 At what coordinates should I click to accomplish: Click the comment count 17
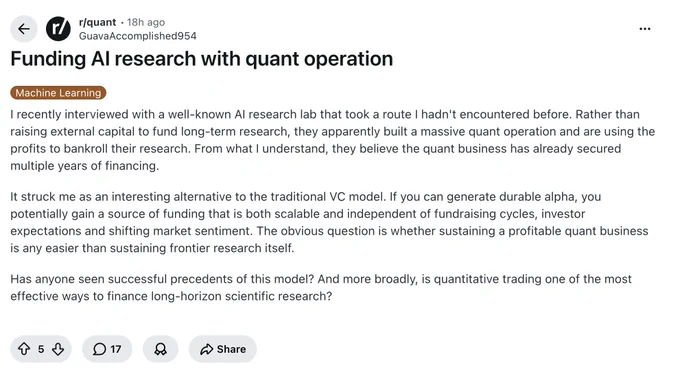[116, 349]
